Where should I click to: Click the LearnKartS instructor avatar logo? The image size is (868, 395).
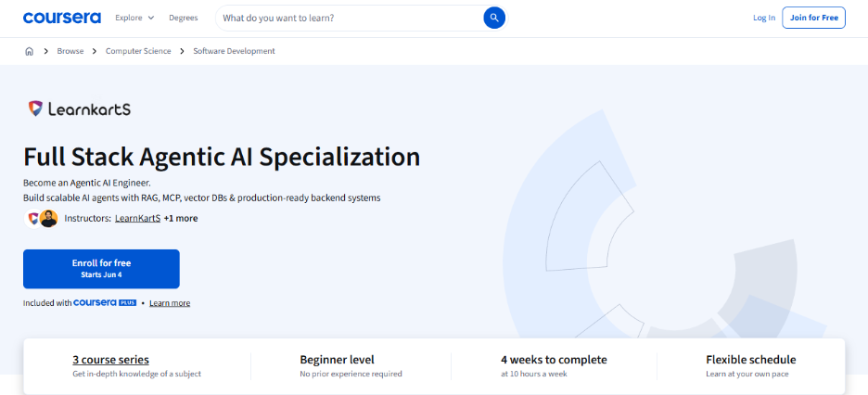tap(32, 219)
